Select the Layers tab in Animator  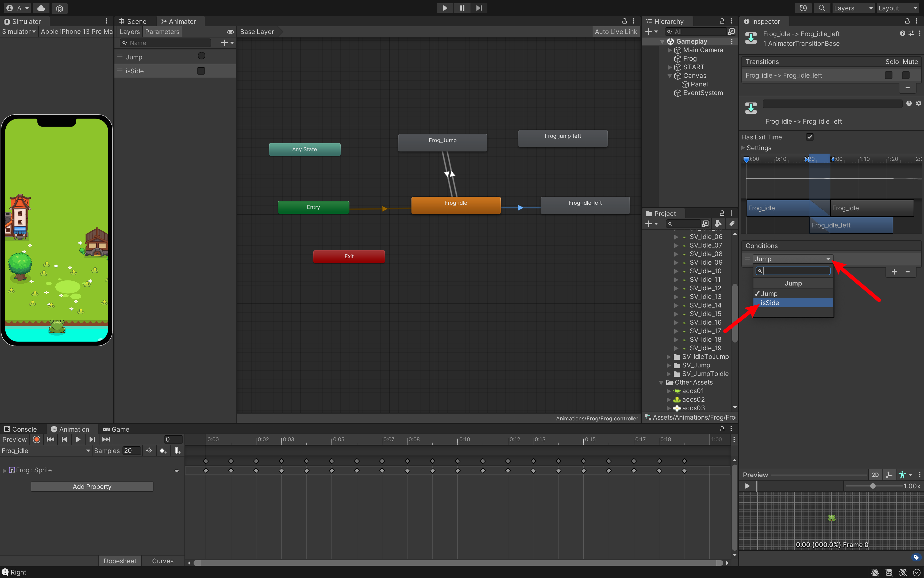pos(129,32)
